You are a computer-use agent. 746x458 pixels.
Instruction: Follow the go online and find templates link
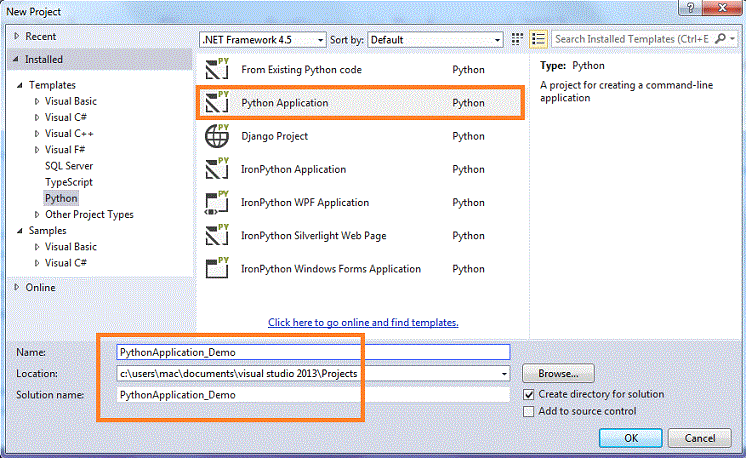tap(363, 322)
